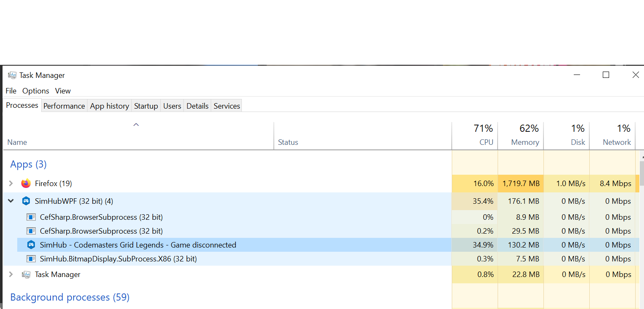Open the Options menu
The image size is (644, 309).
pyautogui.click(x=35, y=91)
